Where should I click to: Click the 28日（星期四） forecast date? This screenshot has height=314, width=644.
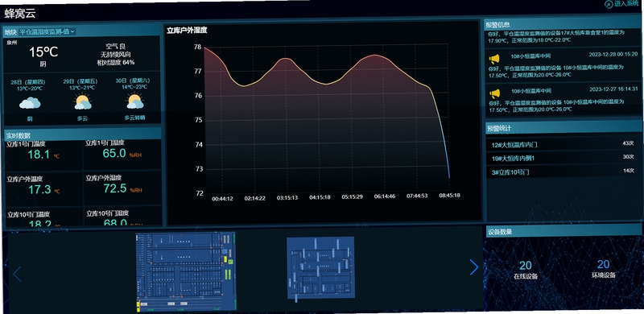pos(28,82)
